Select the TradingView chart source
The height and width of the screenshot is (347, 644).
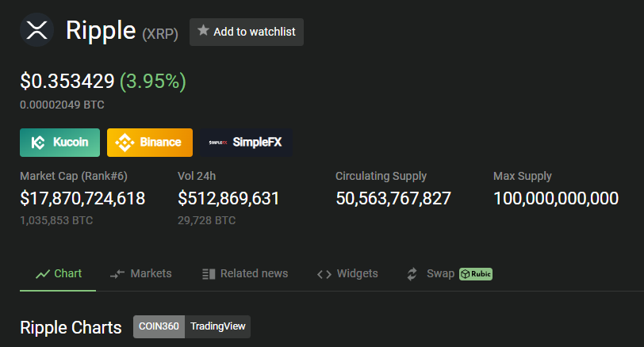coord(217,326)
